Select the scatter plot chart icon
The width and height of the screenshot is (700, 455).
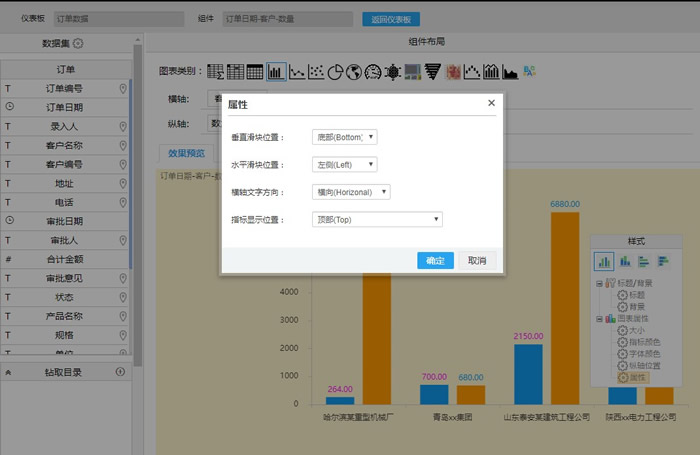coord(315,72)
